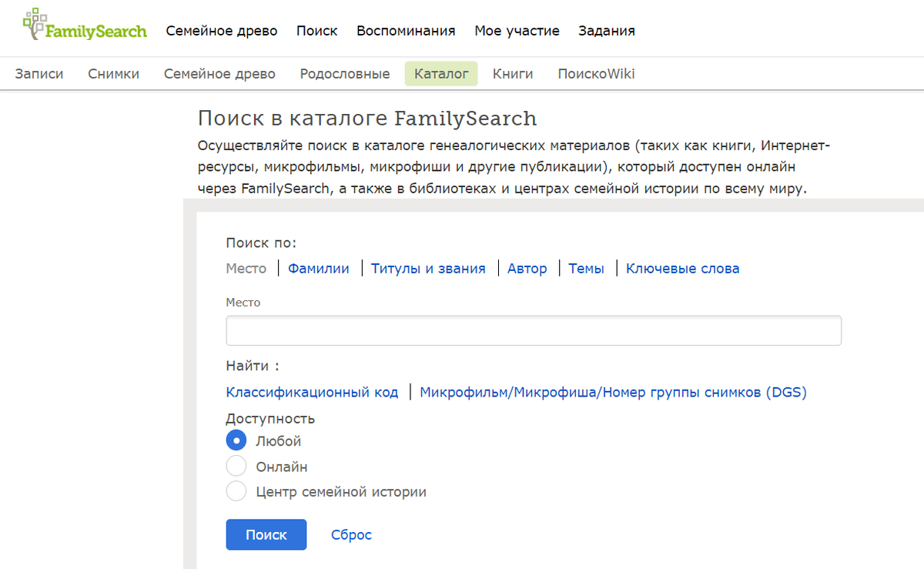924x569 pixels.
Task: Select the Любой availability option
Action: point(236,440)
